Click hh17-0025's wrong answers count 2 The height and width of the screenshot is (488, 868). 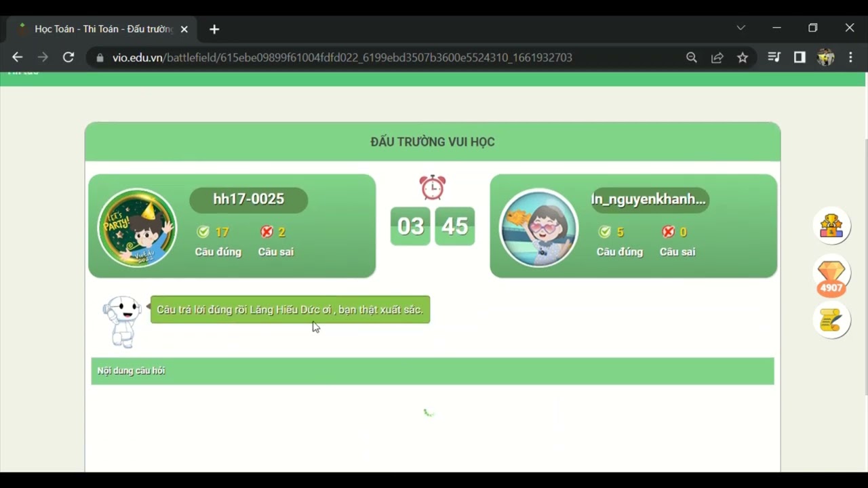point(281,232)
